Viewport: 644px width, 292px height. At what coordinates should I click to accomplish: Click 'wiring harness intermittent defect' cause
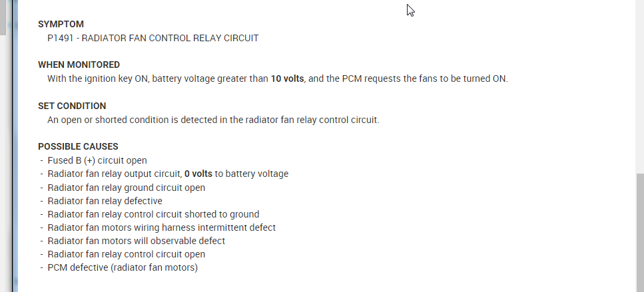[161, 227]
